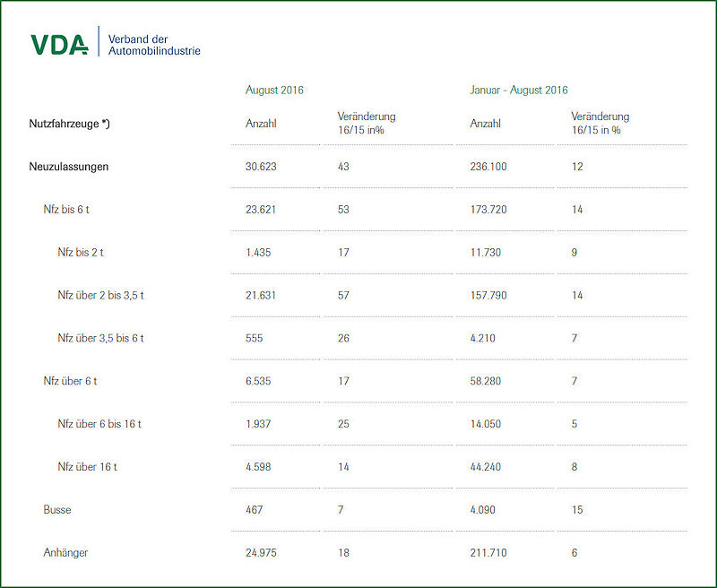The height and width of the screenshot is (588, 717).
Task: Select the value 11.730
Action: [x=486, y=253]
